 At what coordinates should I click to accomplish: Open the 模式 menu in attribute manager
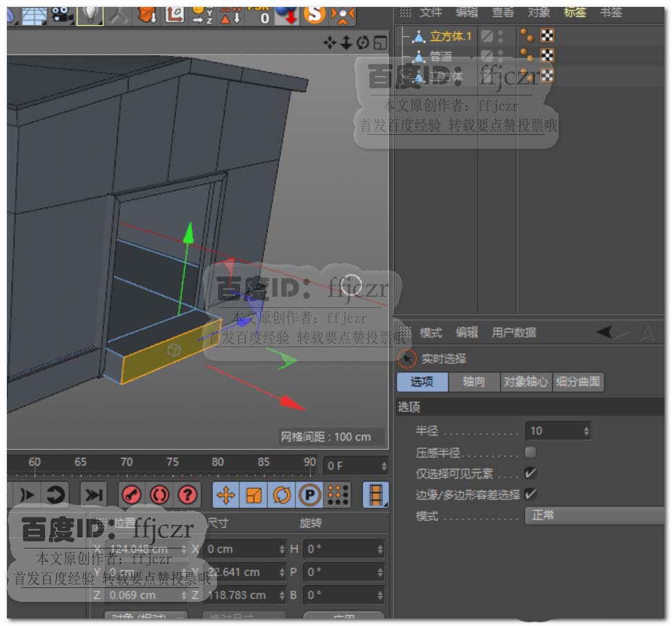point(431,333)
